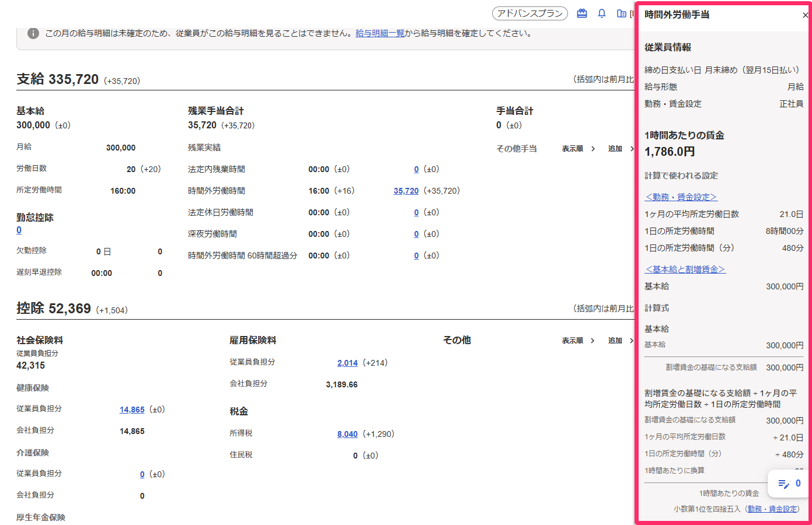Click the info icon beside unconfirmed payslip notice
The image size is (812, 525).
pyautogui.click(x=33, y=33)
